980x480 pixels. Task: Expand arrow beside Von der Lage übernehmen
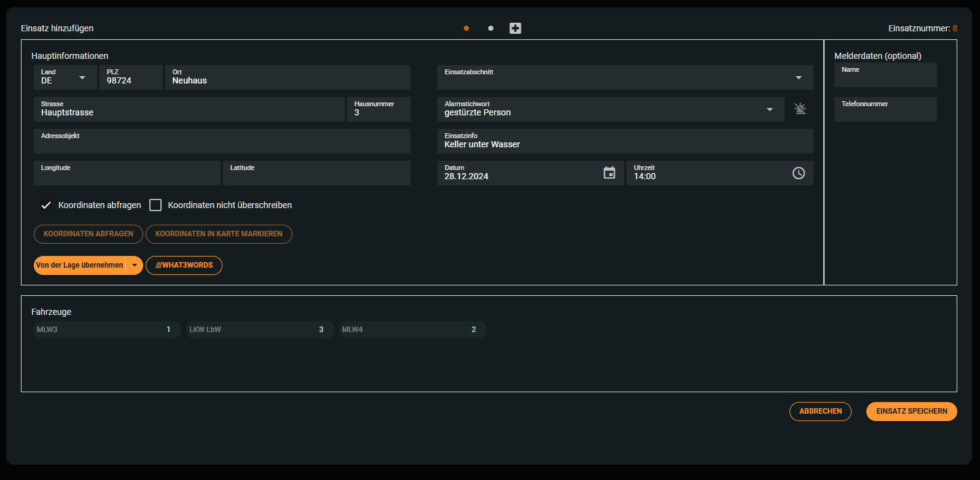(x=135, y=265)
